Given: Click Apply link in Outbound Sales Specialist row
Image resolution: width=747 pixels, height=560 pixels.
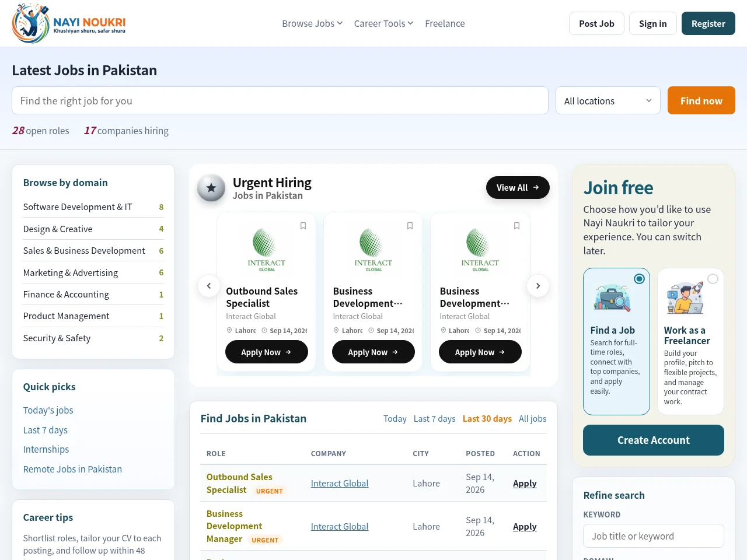Looking at the screenshot, I should (x=525, y=483).
